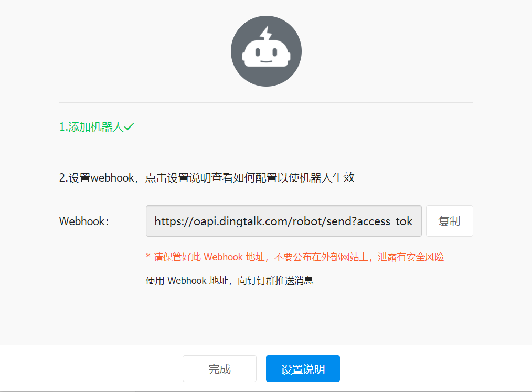
Task: Click the Webhook: field label
Action: click(84, 221)
